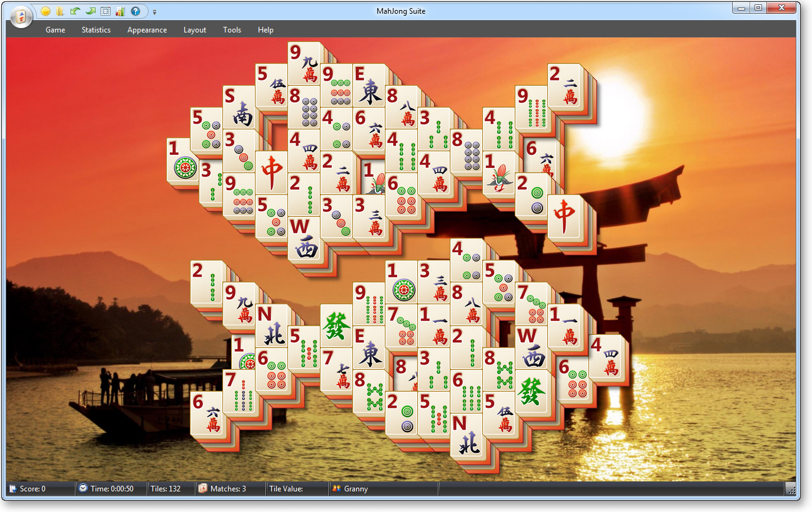Open the Game menu

point(55,30)
